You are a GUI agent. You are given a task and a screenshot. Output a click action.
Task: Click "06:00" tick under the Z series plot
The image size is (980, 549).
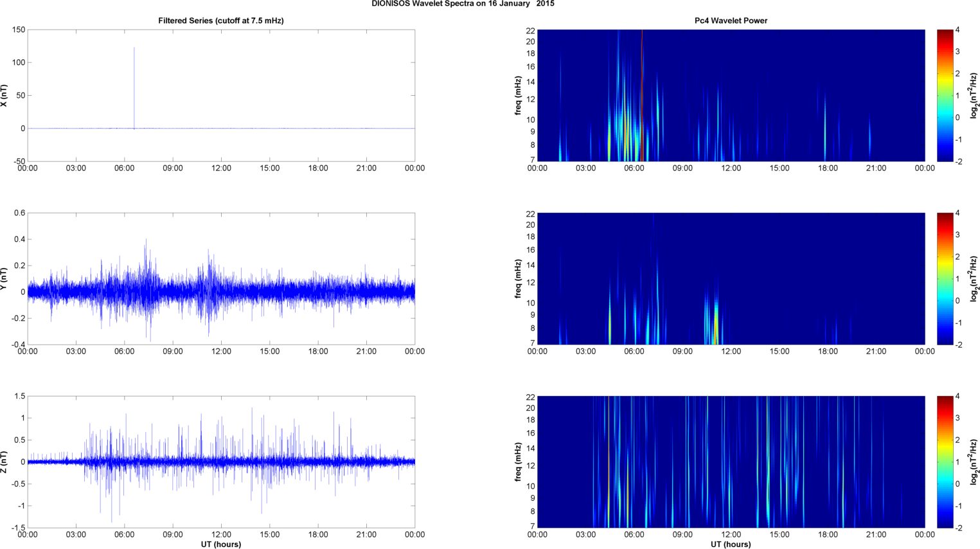click(124, 535)
